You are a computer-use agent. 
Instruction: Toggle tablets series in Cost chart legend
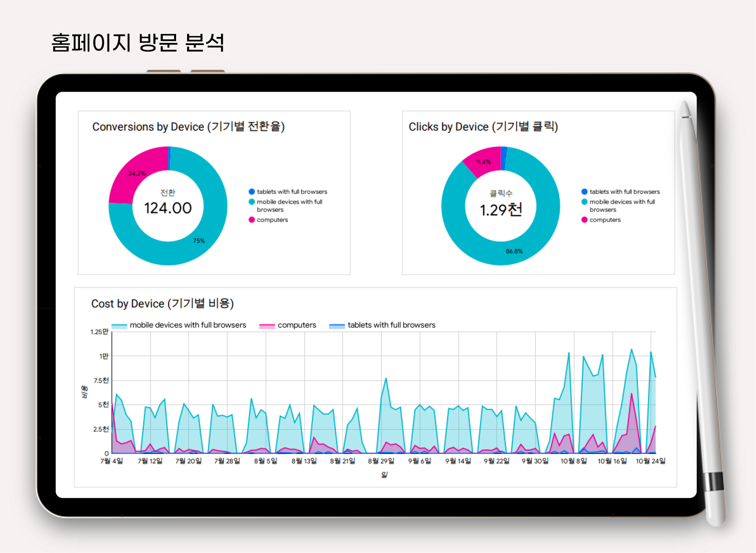tap(382, 325)
